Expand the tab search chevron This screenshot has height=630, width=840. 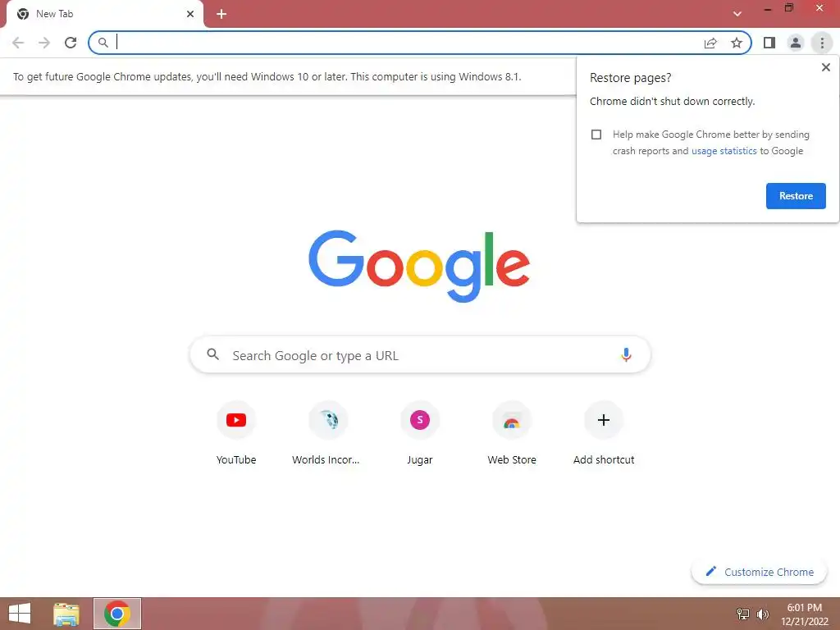point(737,14)
